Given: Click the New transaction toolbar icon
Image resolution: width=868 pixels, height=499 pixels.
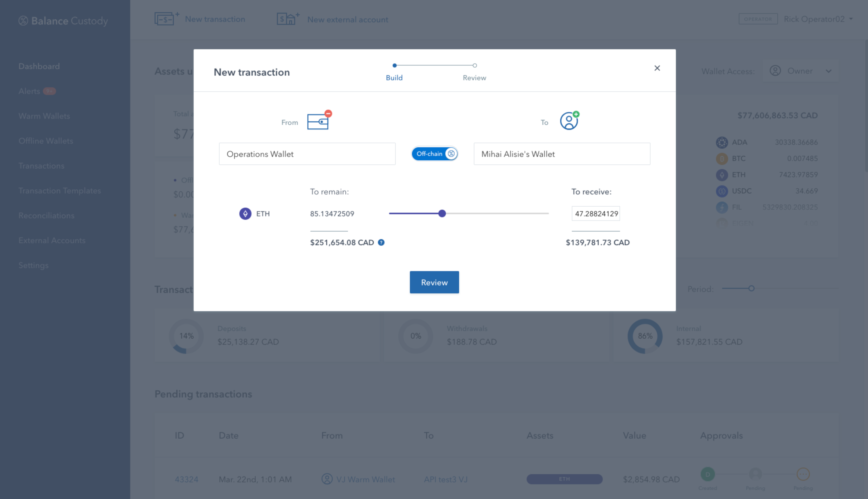Looking at the screenshot, I should click(x=166, y=19).
